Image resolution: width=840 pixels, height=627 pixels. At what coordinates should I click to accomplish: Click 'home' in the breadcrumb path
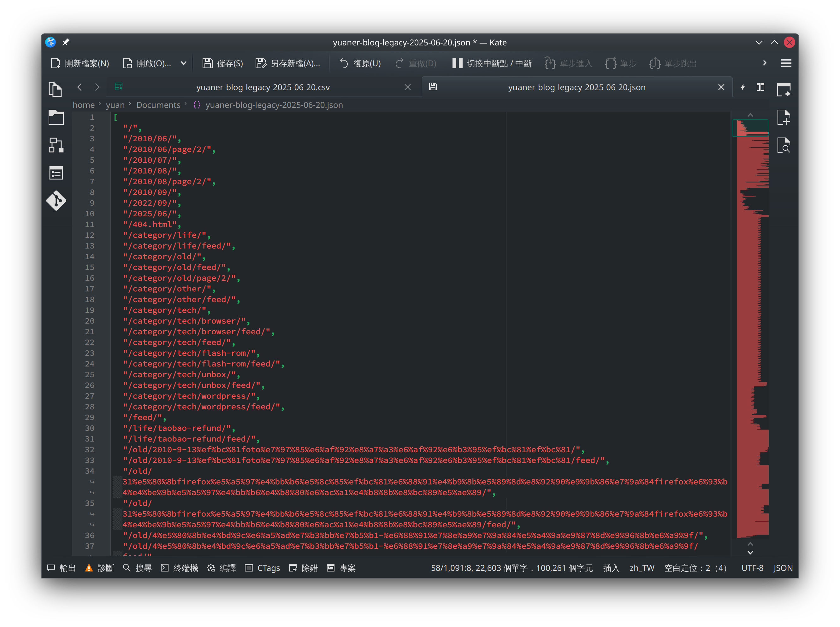[x=84, y=105]
